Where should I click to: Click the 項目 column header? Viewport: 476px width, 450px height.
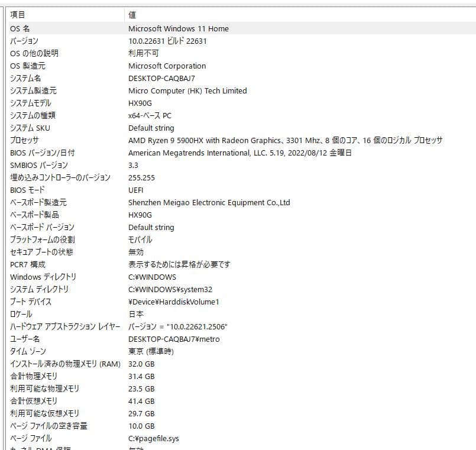(x=18, y=15)
